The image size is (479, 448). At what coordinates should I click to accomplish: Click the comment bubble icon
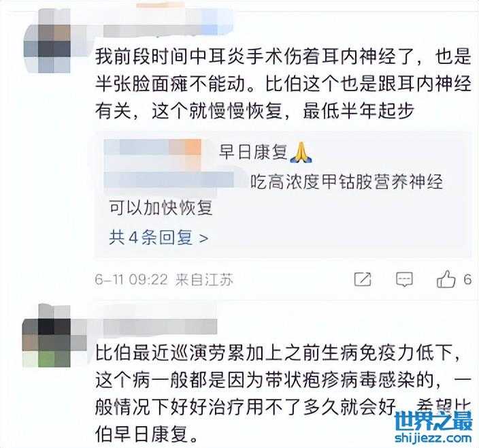click(404, 279)
